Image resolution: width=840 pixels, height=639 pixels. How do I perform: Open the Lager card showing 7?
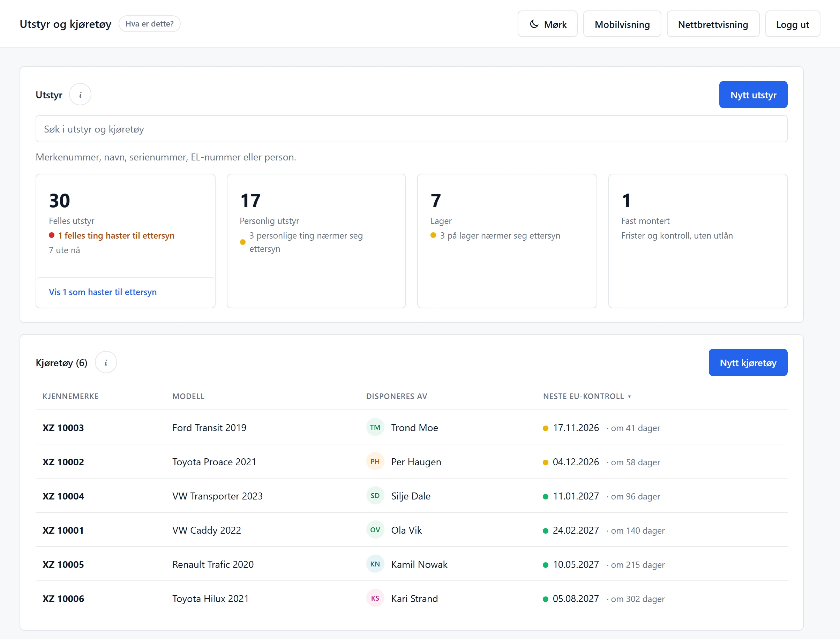pos(507,241)
